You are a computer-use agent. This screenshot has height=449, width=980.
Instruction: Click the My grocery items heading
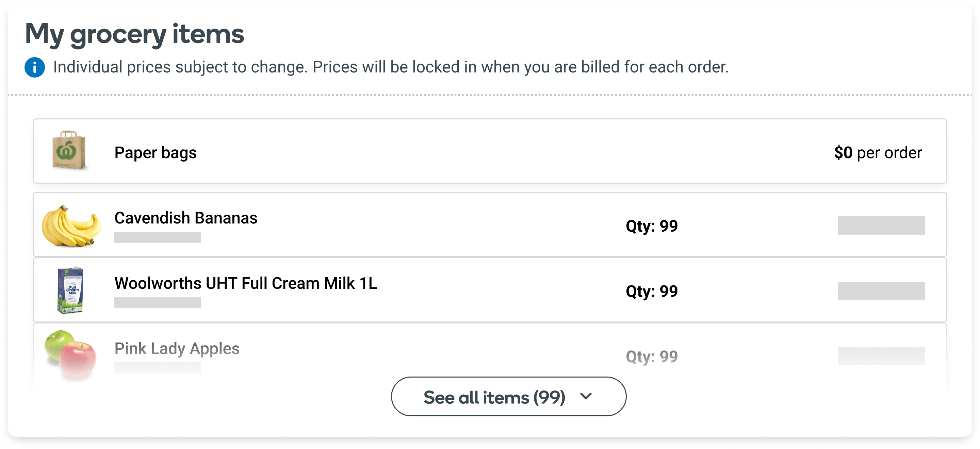click(x=134, y=34)
